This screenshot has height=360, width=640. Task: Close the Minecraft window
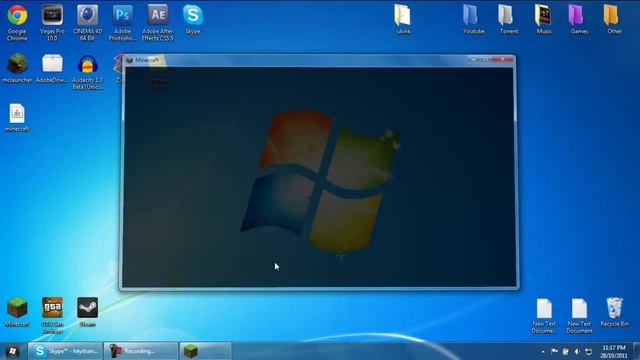click(501, 60)
